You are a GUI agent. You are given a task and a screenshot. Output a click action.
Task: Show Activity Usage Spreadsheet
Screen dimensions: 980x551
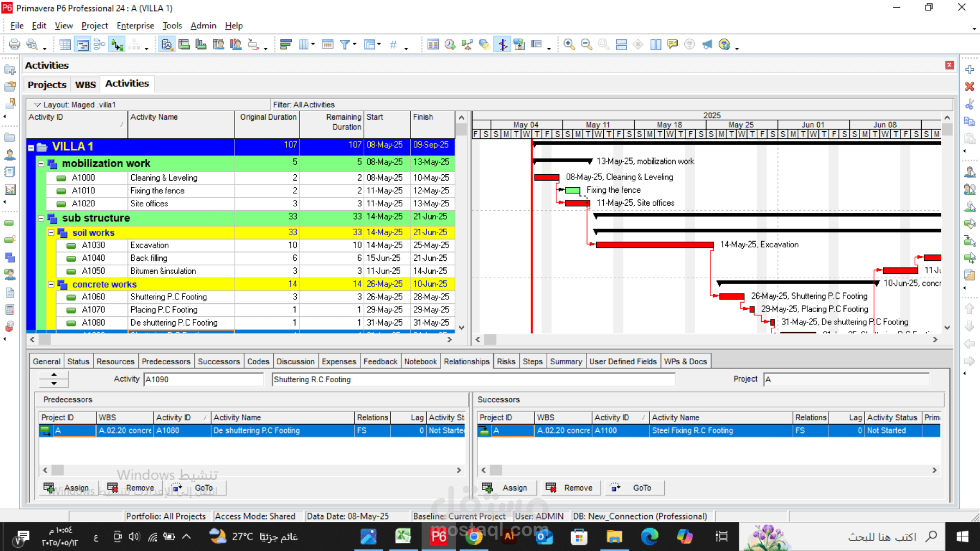(x=184, y=44)
